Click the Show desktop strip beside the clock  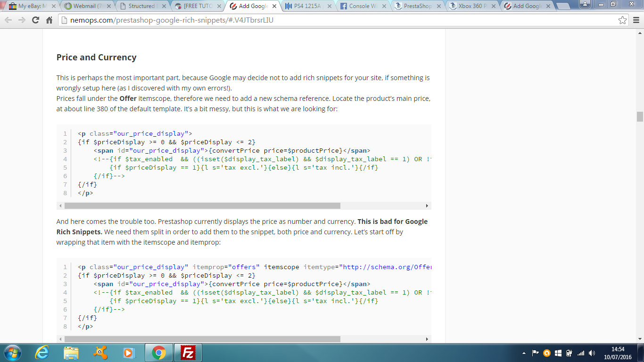pos(641,353)
